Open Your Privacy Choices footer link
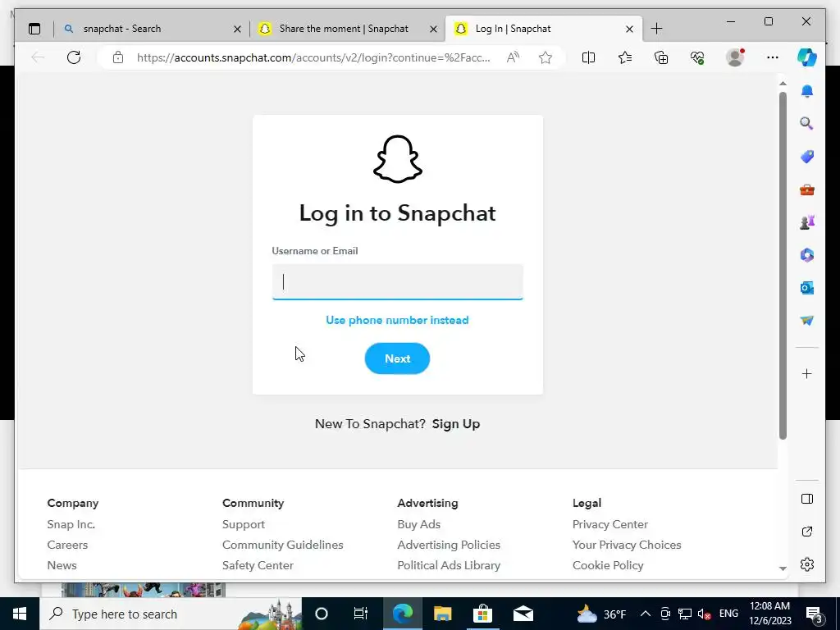 [x=626, y=545]
